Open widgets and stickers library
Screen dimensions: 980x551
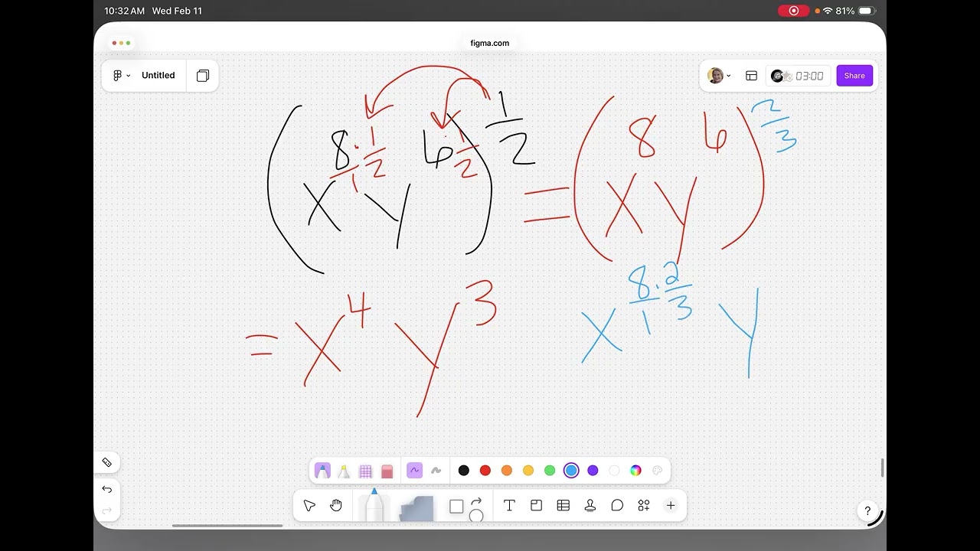pyautogui.click(x=644, y=505)
